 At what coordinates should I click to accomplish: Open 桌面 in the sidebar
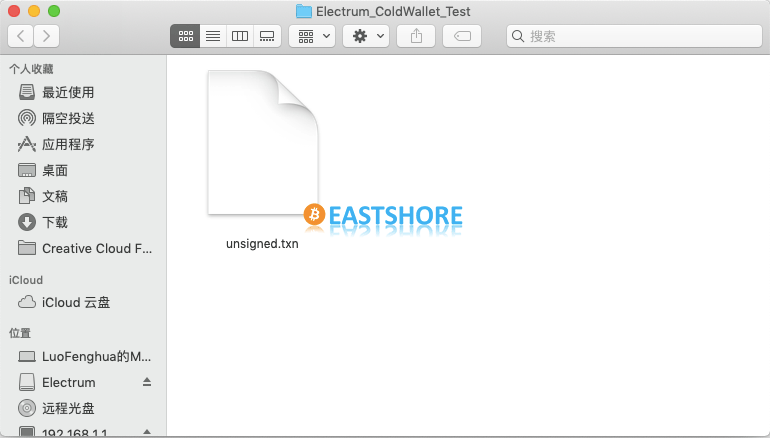click(x=83, y=170)
